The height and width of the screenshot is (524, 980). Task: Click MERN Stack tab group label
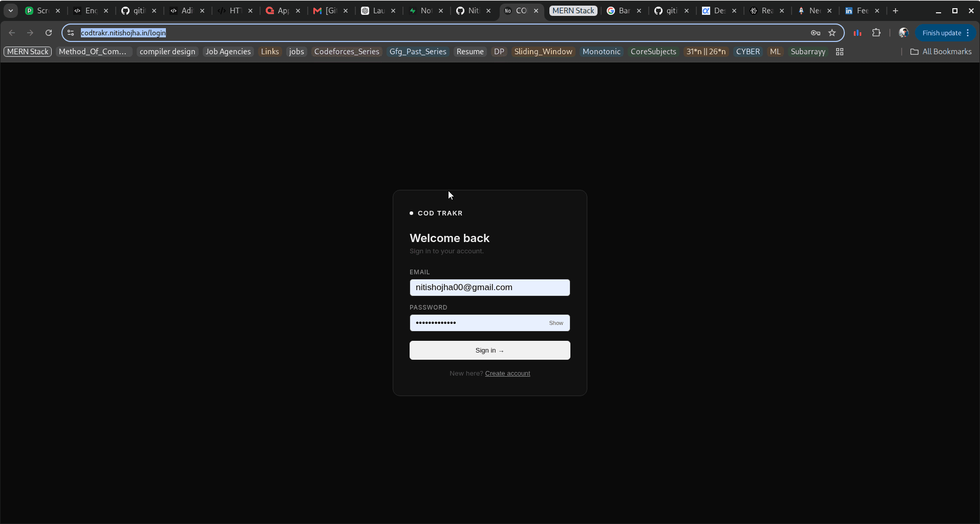click(x=573, y=11)
